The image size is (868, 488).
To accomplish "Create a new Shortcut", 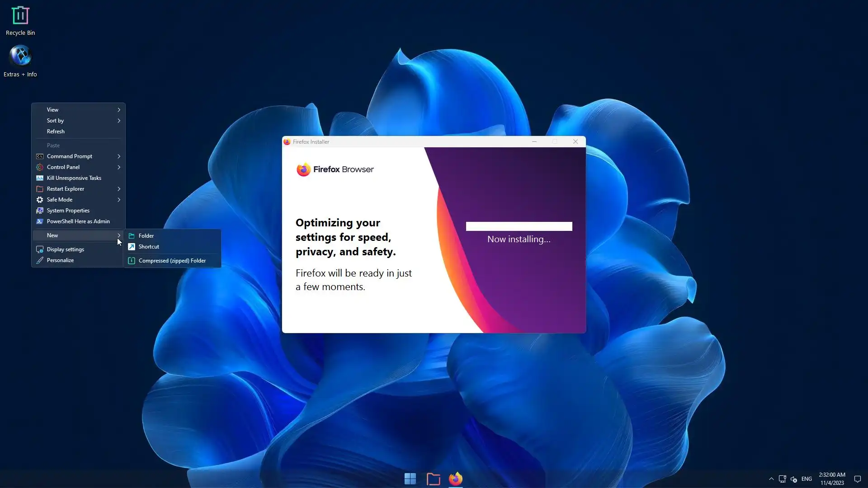I will 149,247.
